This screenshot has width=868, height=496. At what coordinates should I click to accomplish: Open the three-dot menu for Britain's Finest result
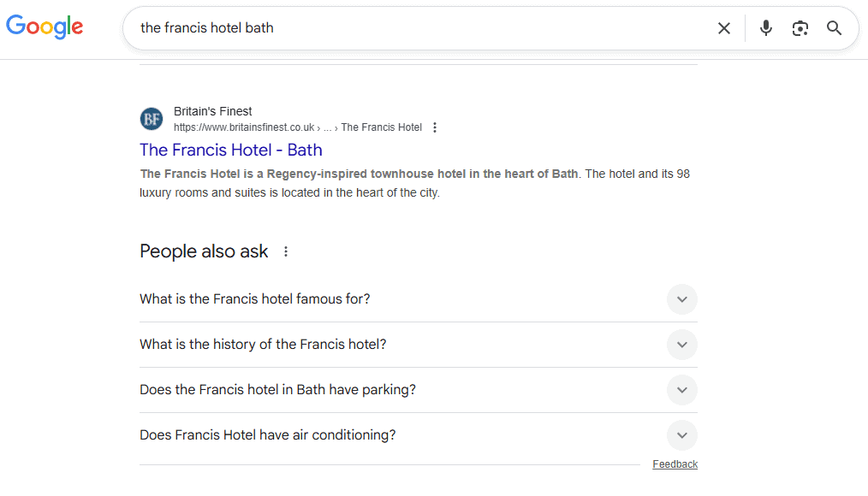pos(435,127)
